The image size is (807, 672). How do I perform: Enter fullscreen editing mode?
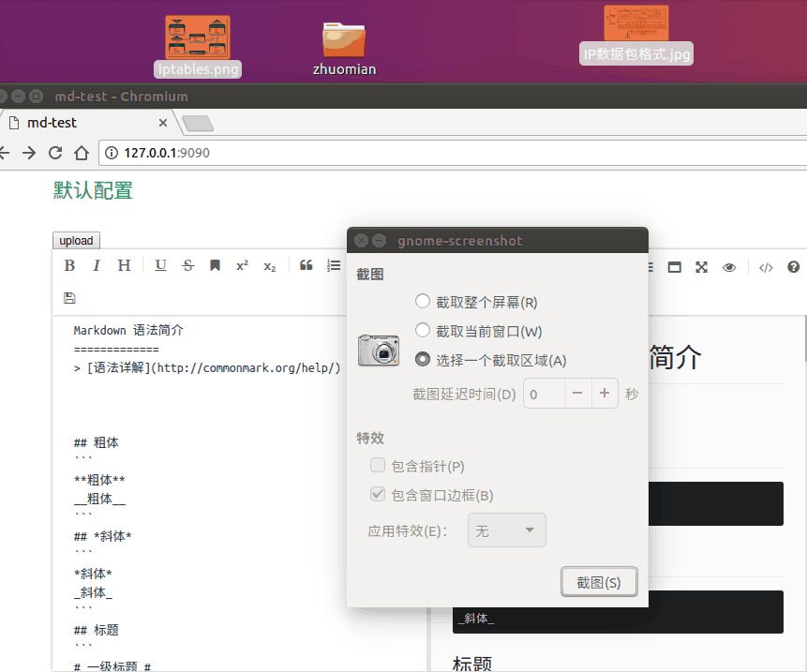point(701,267)
